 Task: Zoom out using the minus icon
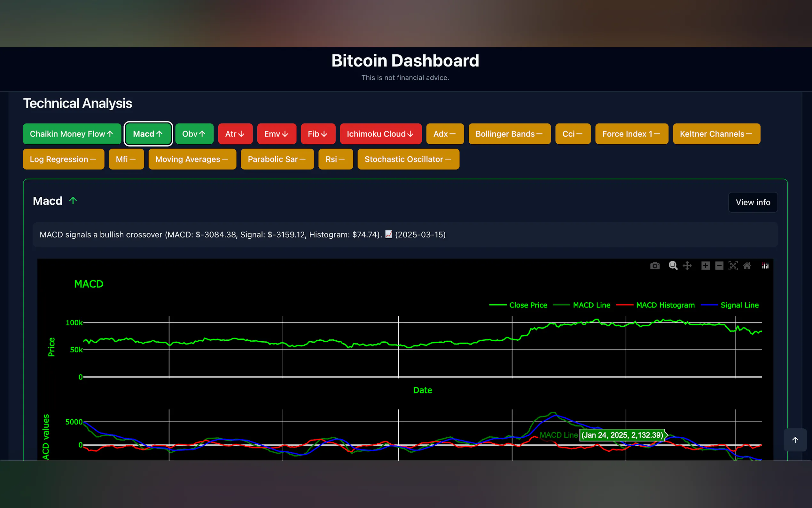coord(719,266)
